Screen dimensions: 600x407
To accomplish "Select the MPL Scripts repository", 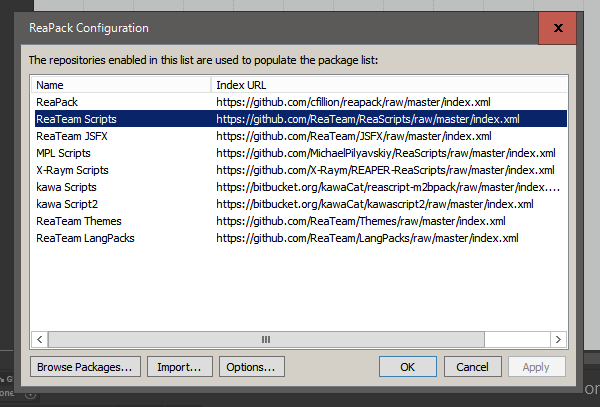I will (301, 153).
